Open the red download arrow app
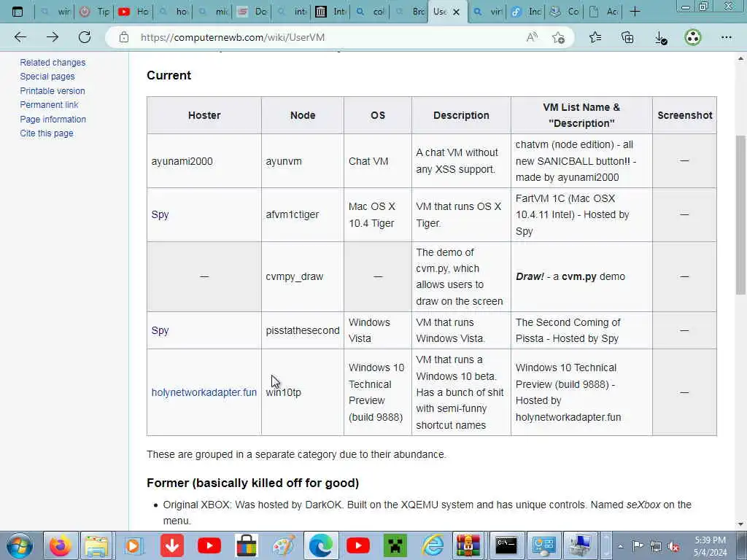 [171, 545]
